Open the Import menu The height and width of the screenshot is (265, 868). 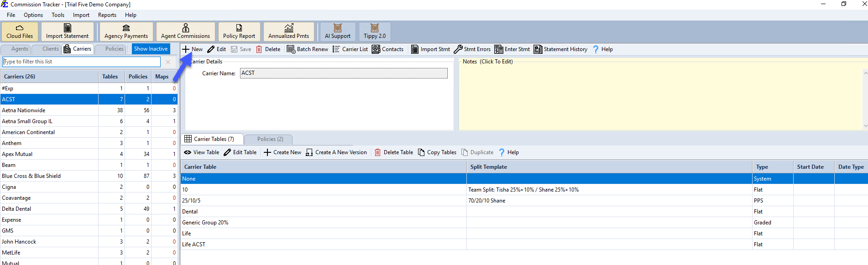[x=81, y=15]
